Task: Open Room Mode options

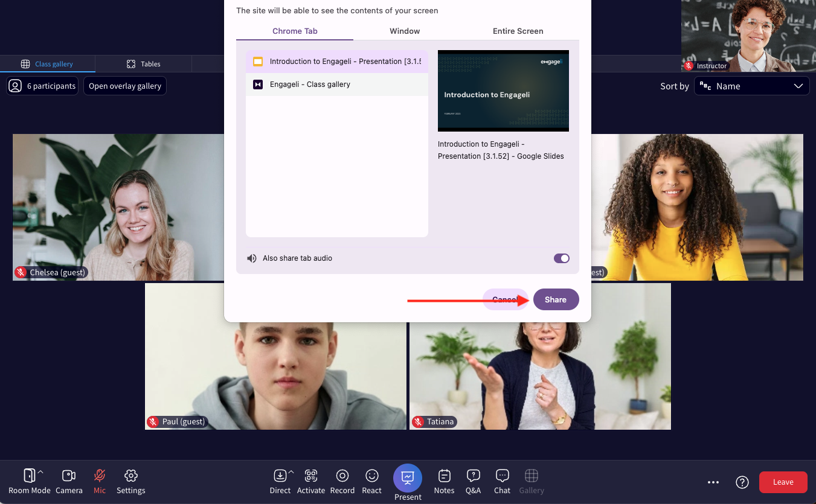Action: [x=29, y=482]
